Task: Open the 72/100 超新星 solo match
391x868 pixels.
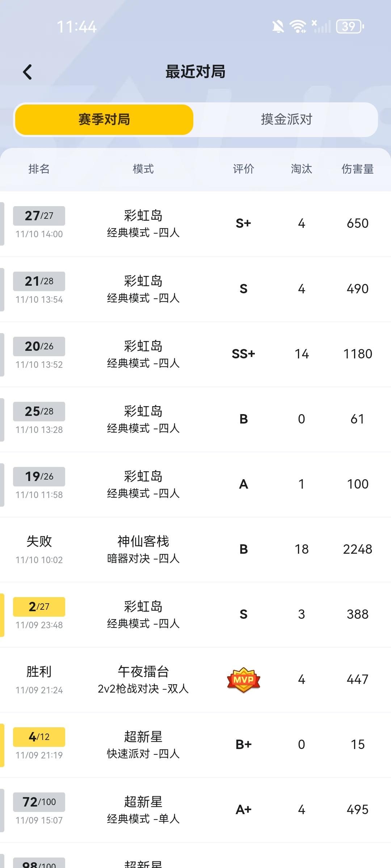Action: [x=195, y=810]
